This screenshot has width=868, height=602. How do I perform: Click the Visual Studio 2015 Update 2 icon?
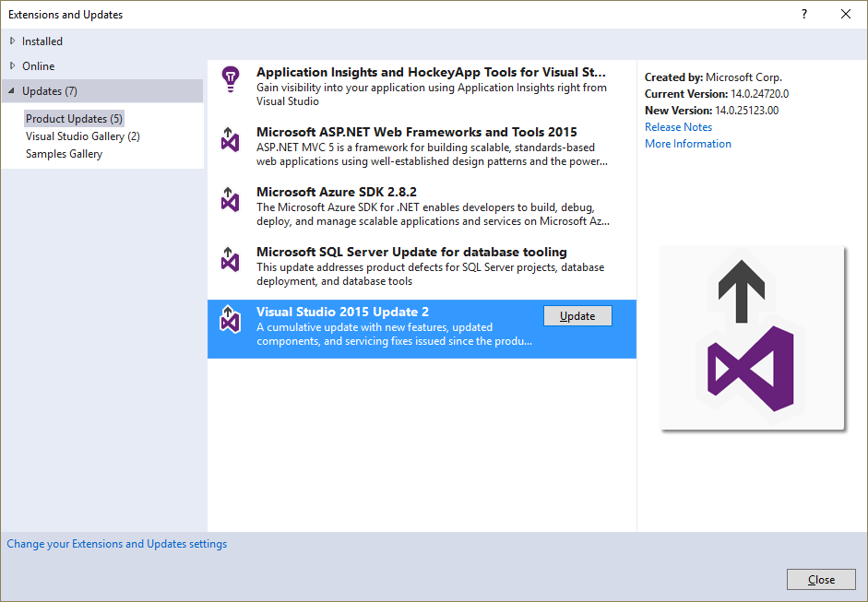point(230,321)
